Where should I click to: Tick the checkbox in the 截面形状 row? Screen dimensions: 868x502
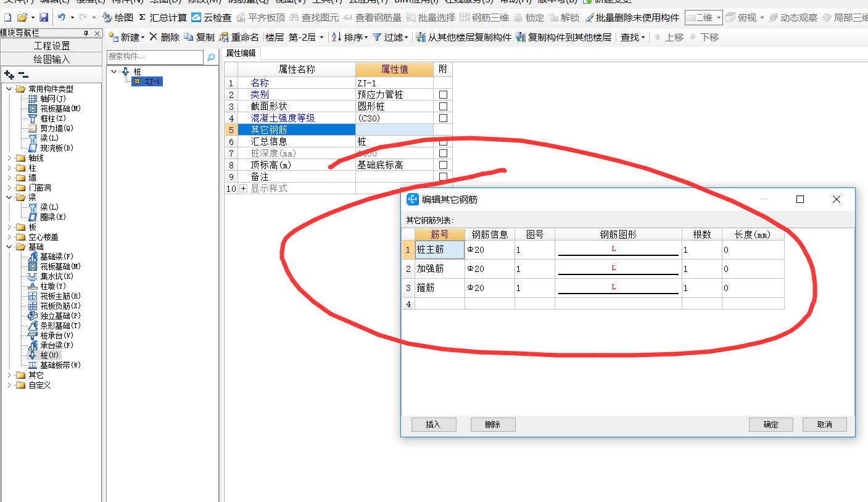pyautogui.click(x=443, y=107)
